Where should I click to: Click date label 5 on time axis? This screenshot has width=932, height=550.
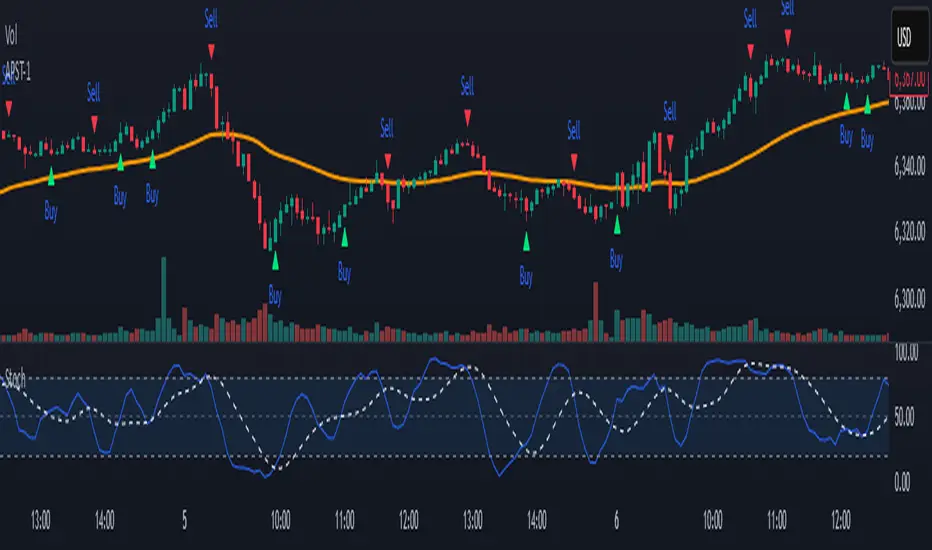pyautogui.click(x=184, y=520)
